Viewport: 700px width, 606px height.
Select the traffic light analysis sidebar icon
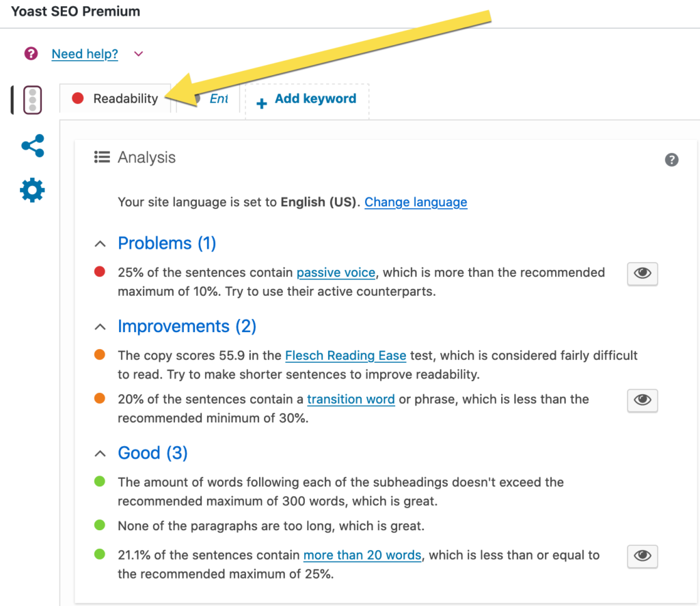[32, 99]
